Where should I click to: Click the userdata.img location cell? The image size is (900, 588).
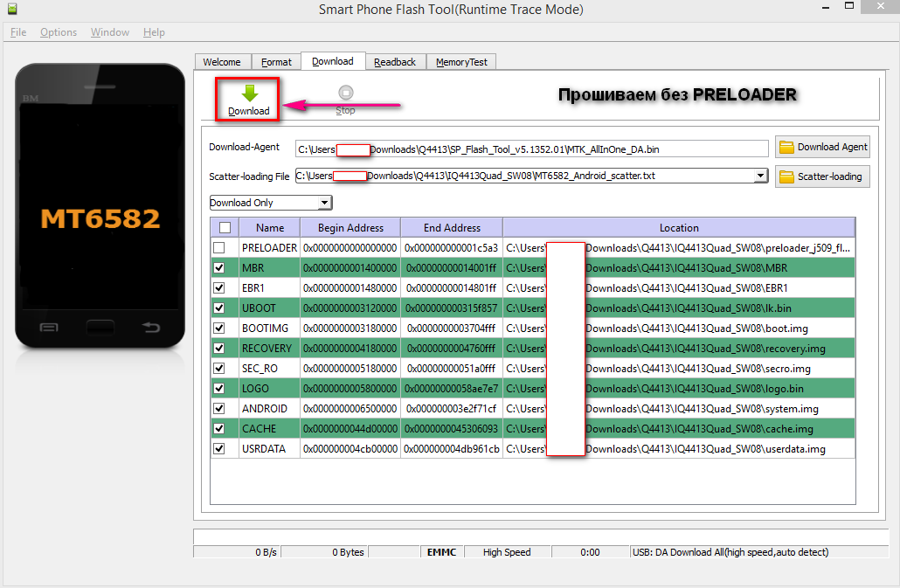[x=679, y=448]
